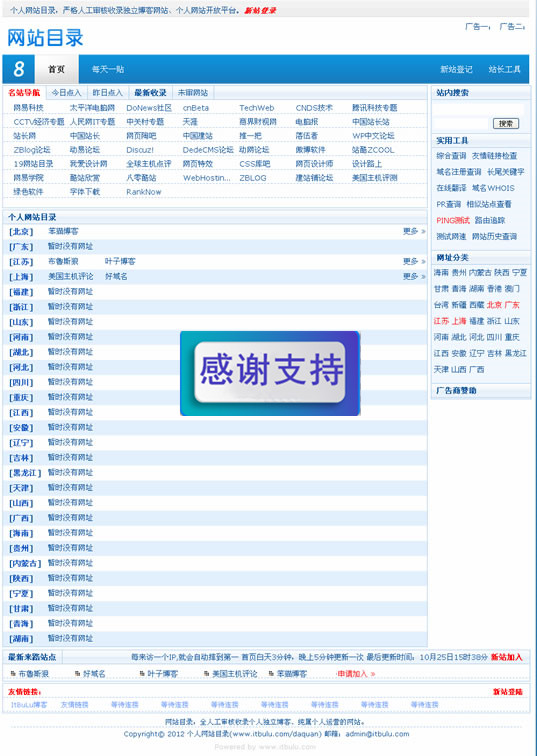This screenshot has width=537, height=756.
Task: Select the 未审网站 tab
Action: tap(193, 93)
